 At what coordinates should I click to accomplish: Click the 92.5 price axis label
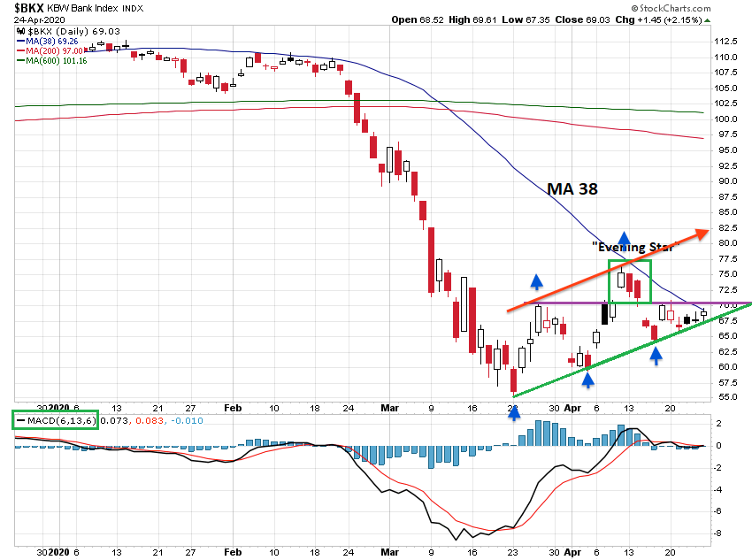click(727, 166)
